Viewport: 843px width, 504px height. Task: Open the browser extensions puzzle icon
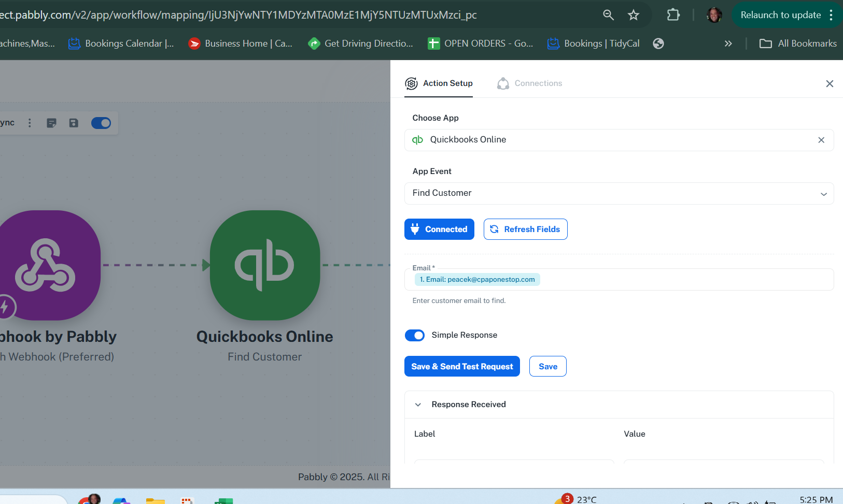(673, 15)
